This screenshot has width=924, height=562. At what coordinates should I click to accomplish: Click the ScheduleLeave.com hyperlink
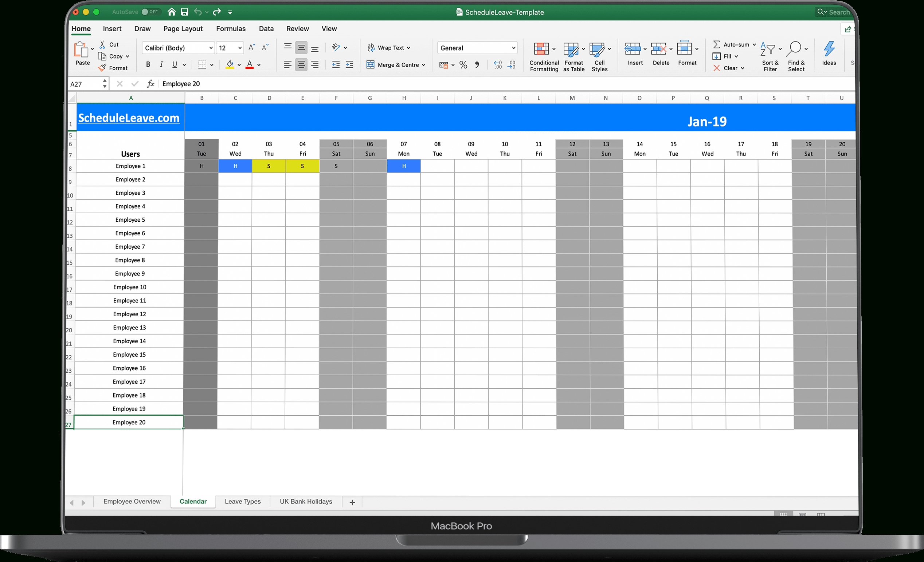click(129, 118)
